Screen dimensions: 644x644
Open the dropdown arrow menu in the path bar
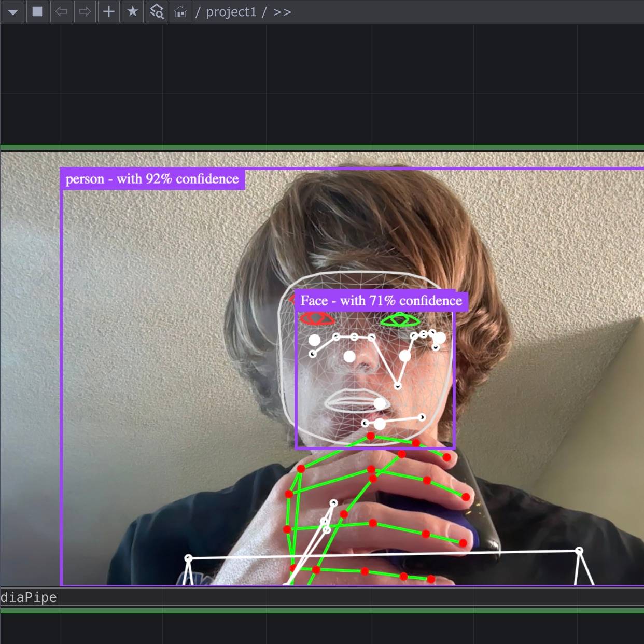(13, 11)
